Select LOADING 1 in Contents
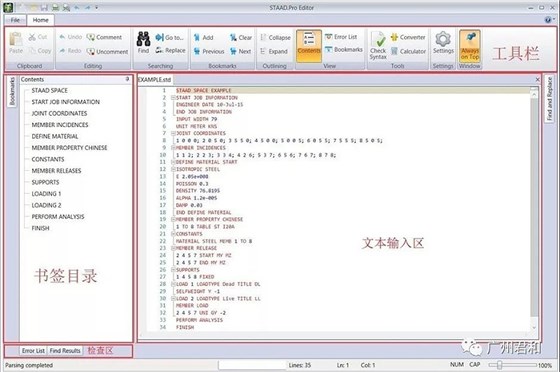560x372 pixels. [46, 193]
